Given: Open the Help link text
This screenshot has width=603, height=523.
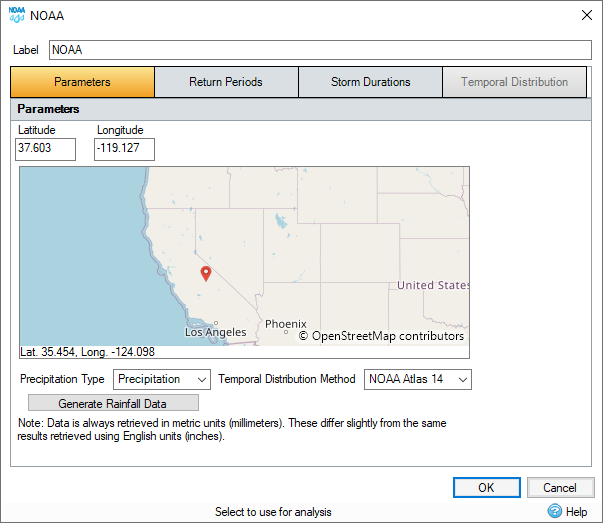Looking at the screenshot, I should 576,512.
